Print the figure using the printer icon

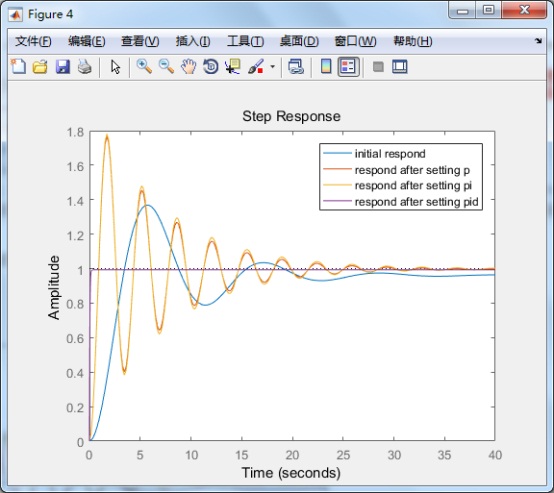85,66
